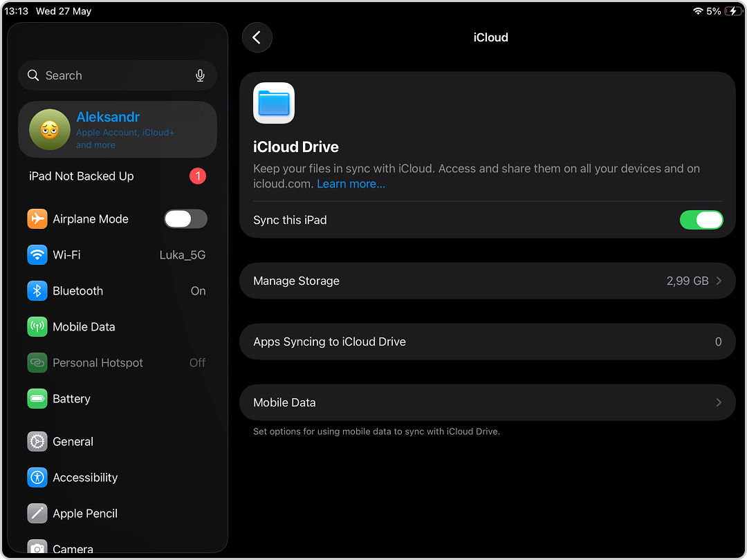Image resolution: width=747 pixels, height=560 pixels.
Task: Open the iCloud Mobile Data row
Action: click(488, 402)
